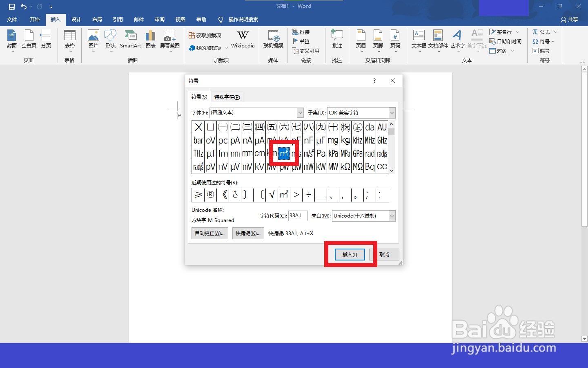Click Share in the top right
This screenshot has width=588, height=368.
[x=570, y=20]
